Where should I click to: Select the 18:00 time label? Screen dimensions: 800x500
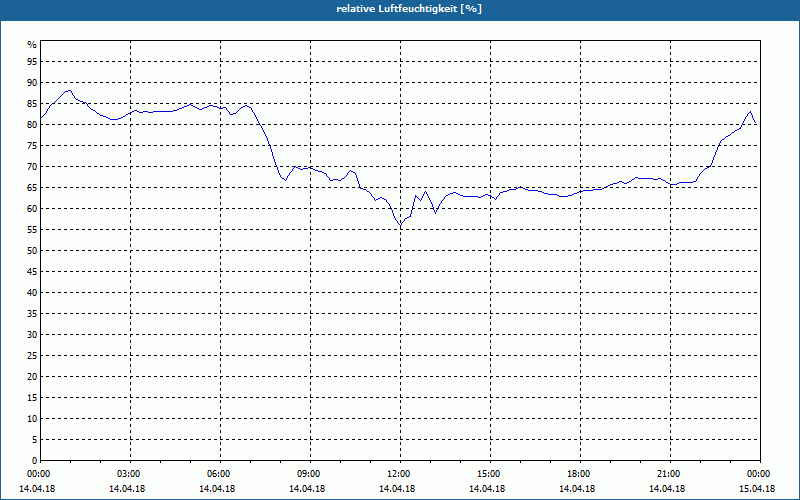[x=580, y=473]
